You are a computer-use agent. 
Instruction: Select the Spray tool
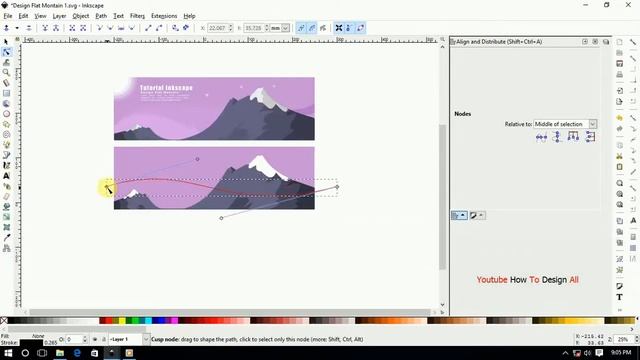6,186
